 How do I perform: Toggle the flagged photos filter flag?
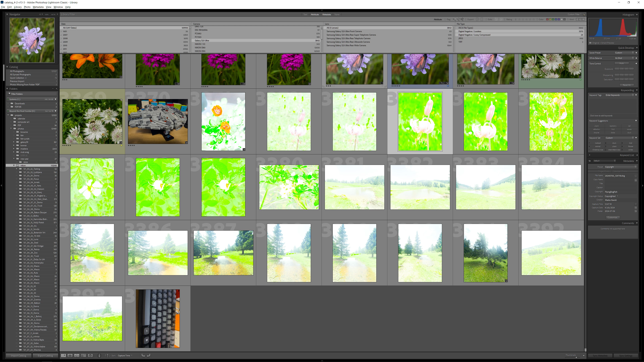(x=454, y=19)
